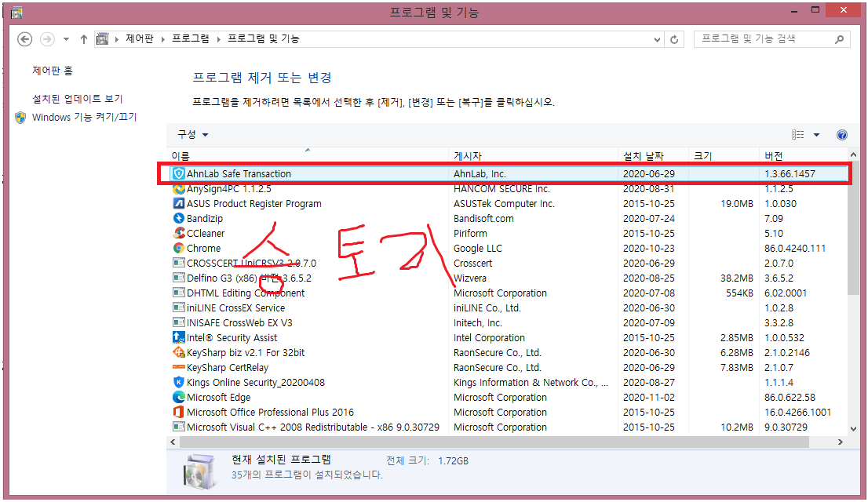
Task: Select the Kings Information & Network Co. cell
Action: click(x=531, y=383)
